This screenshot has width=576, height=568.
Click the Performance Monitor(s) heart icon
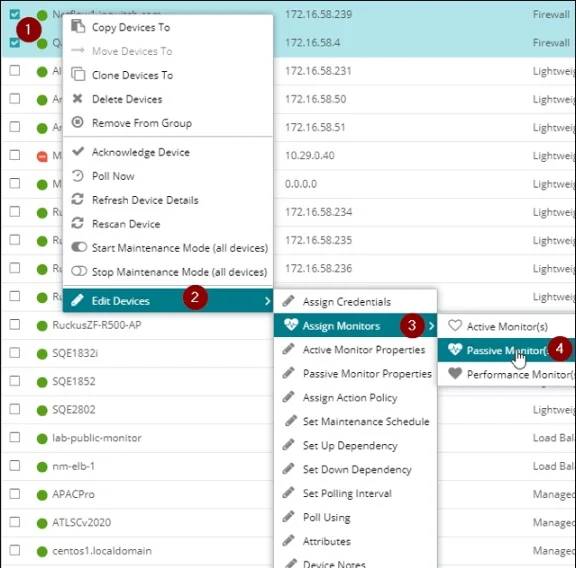point(455,373)
